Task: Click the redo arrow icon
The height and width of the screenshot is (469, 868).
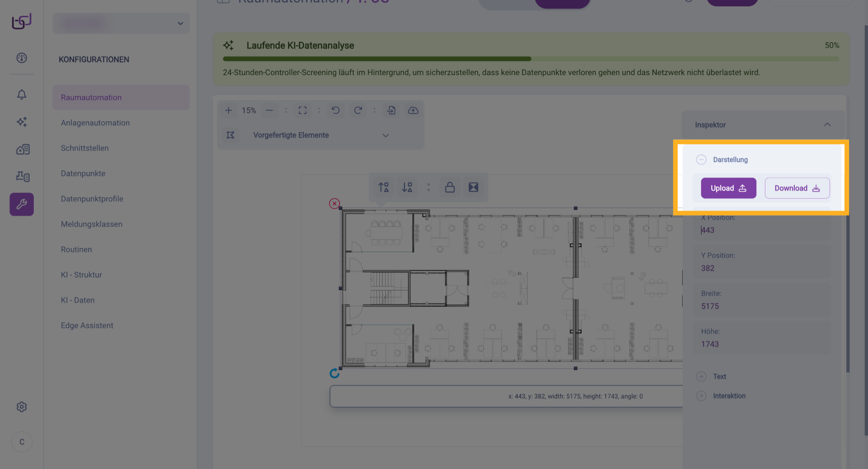Action: [x=358, y=110]
